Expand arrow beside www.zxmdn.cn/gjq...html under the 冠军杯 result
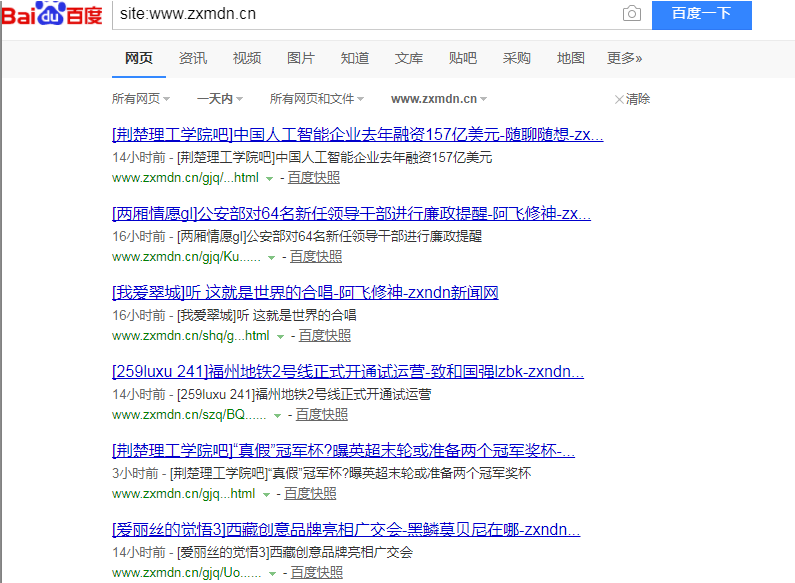Screen dimensions: 795x583 point(266,495)
